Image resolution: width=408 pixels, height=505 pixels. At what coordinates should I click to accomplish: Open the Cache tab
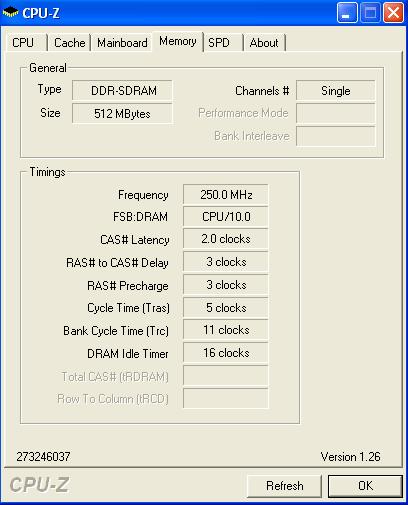[69, 43]
